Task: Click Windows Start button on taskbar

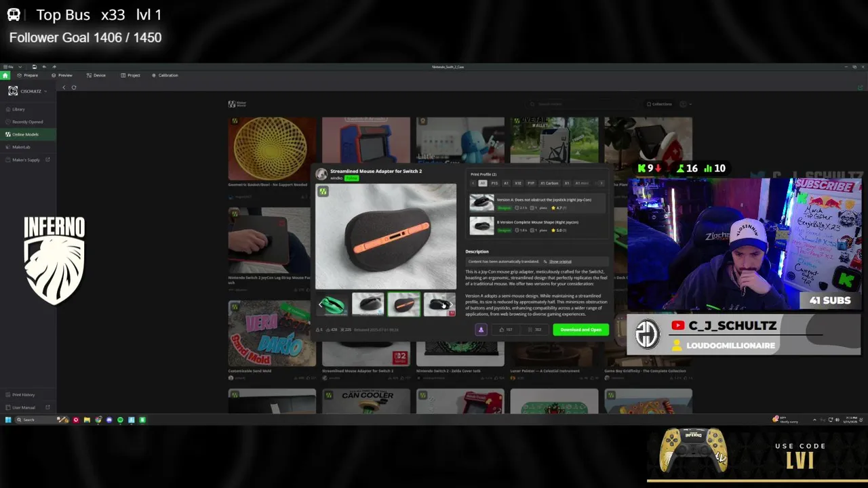Action: pos(8,420)
